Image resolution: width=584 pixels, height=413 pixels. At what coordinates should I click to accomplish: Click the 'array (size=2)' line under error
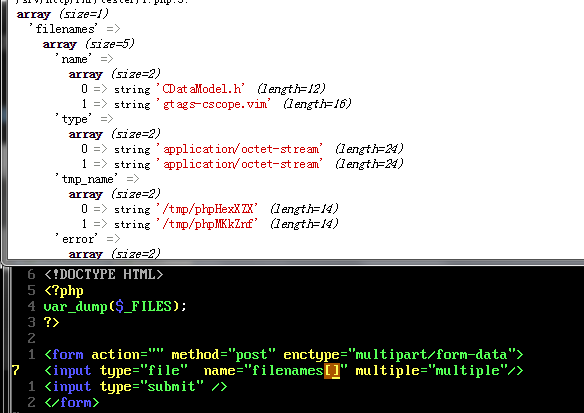(115, 254)
